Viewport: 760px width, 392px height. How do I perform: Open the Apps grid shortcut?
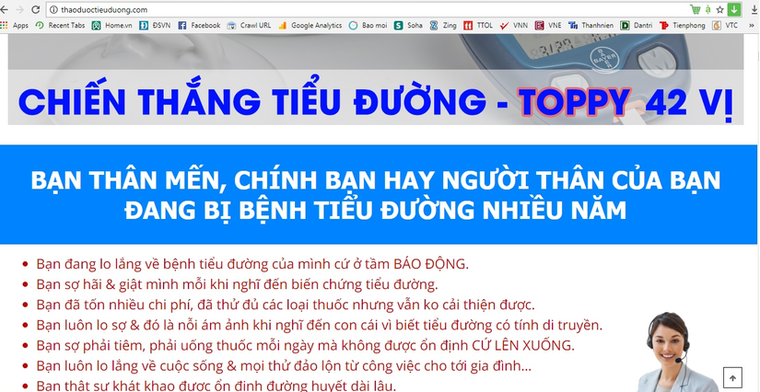point(15,25)
